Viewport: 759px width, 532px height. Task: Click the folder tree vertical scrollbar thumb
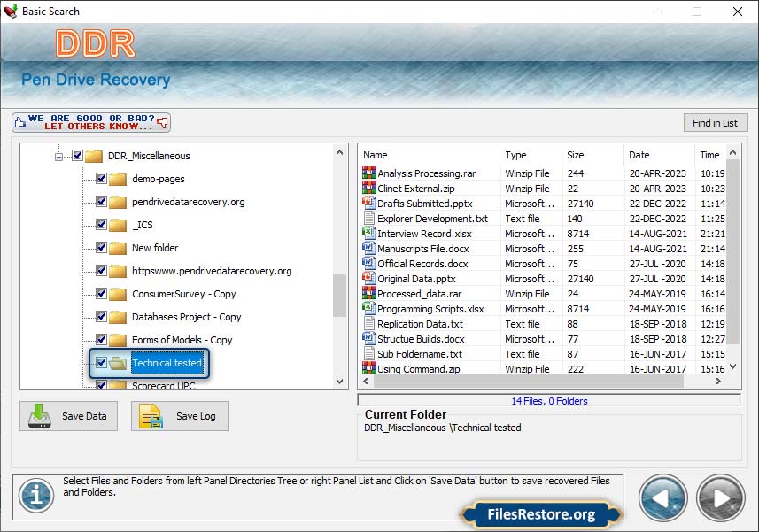coord(340,295)
